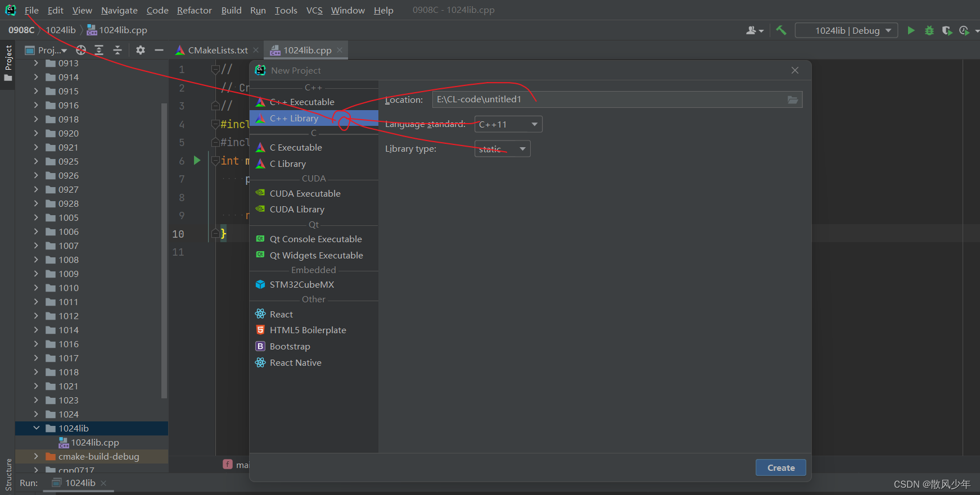Expand the 1016 folder
Viewport: 980px width, 495px height.
(x=36, y=344)
